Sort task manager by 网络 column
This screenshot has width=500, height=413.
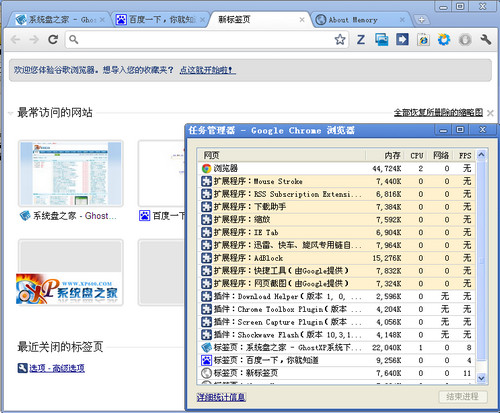pyautogui.click(x=441, y=155)
